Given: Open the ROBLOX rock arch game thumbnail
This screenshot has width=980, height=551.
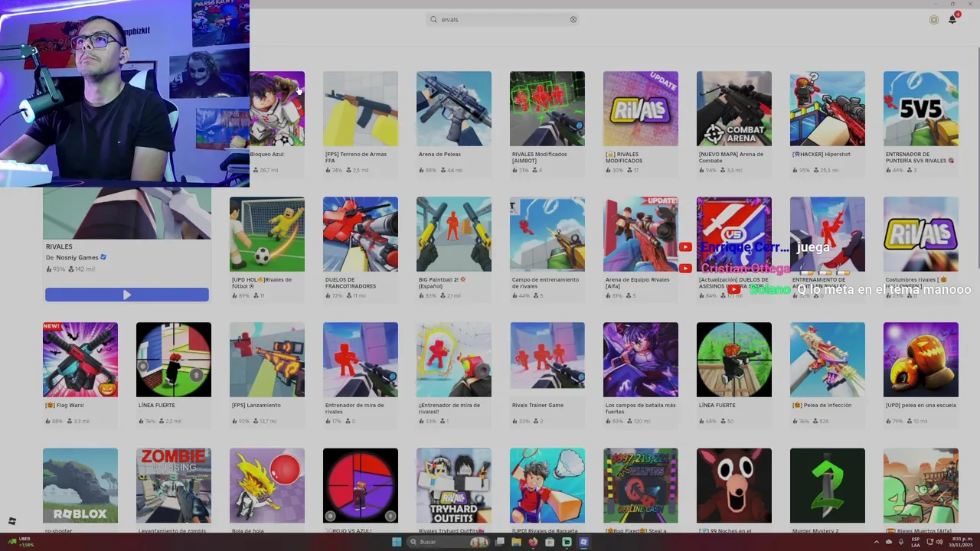Looking at the screenshot, I should [x=80, y=485].
